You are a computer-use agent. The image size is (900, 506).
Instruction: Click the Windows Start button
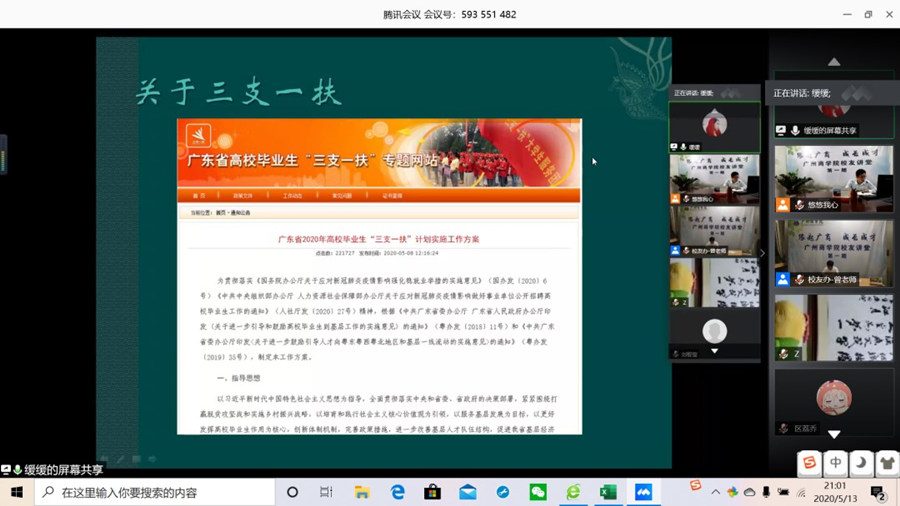click(17, 492)
